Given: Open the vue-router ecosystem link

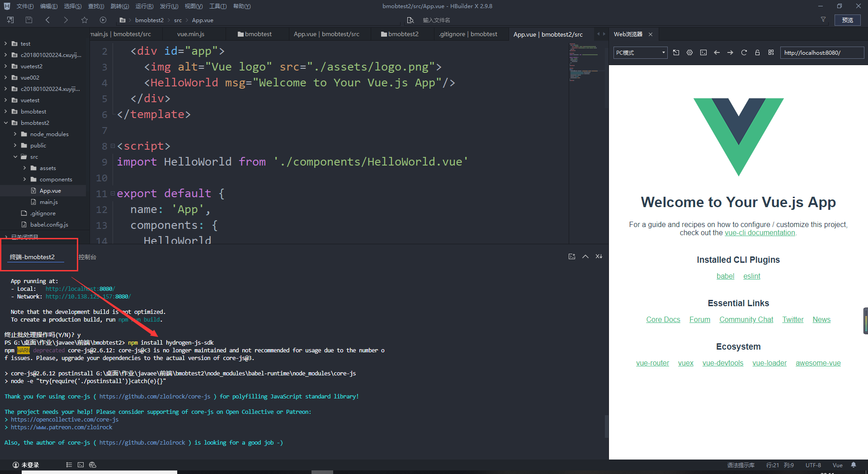Looking at the screenshot, I should (x=652, y=363).
